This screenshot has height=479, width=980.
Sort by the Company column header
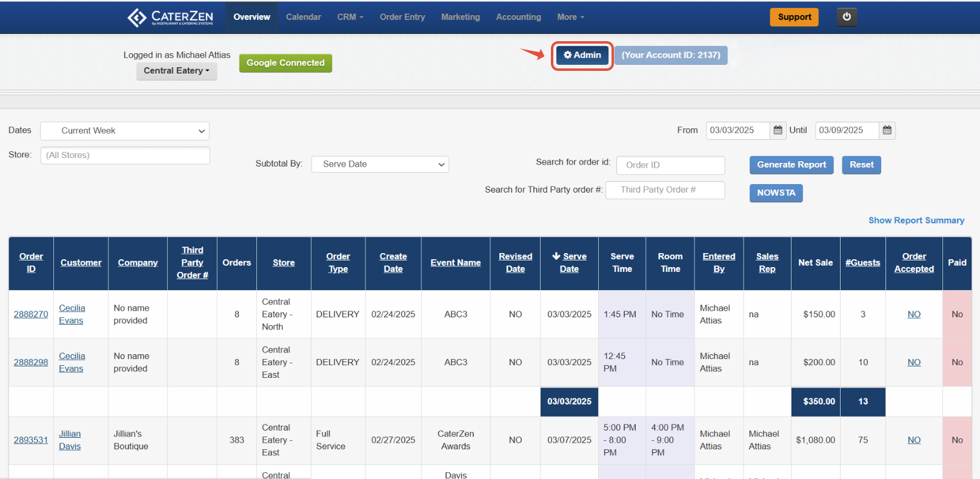138,263
